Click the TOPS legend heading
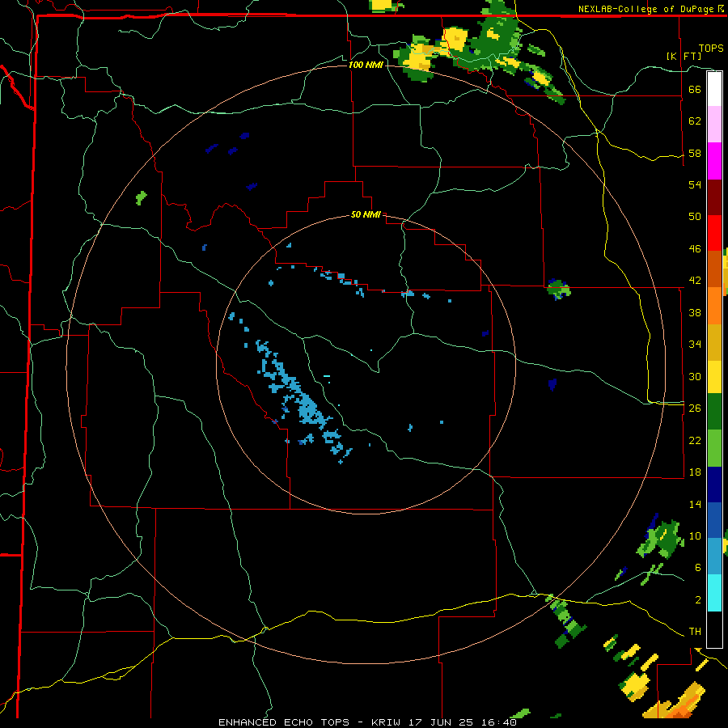Screen dimensions: 728x728 pos(711,48)
